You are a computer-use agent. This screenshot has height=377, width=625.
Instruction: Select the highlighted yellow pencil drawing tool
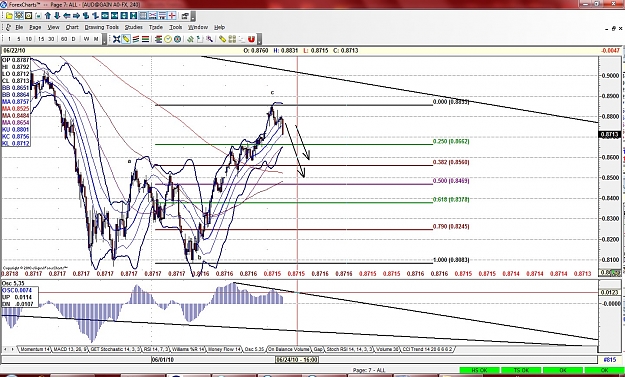pyautogui.click(x=126, y=39)
